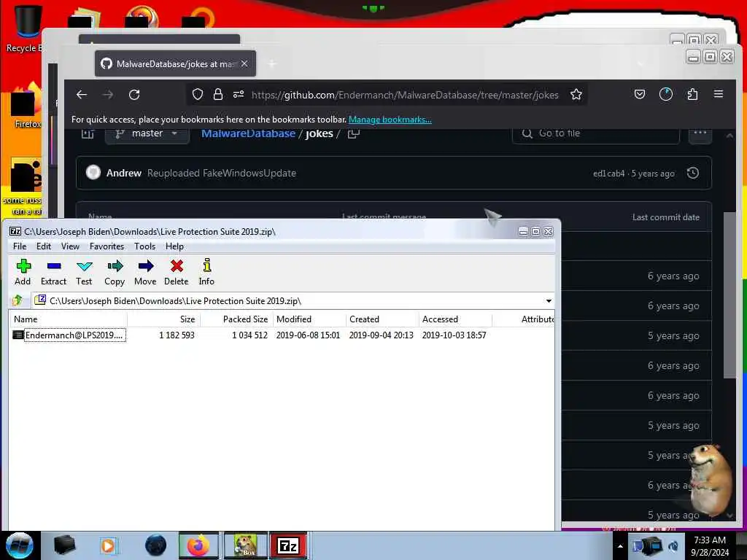Go up one folder level in 7-Zip
Screen dimensions: 747x560
[x=18, y=300]
